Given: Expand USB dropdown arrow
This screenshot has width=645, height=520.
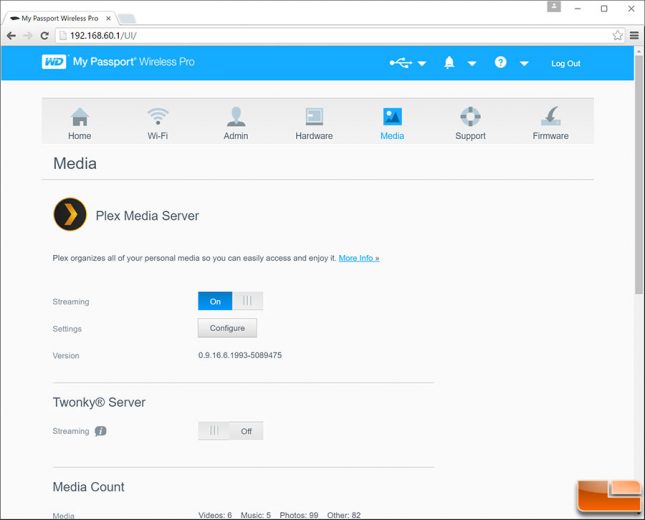Looking at the screenshot, I should point(422,63).
